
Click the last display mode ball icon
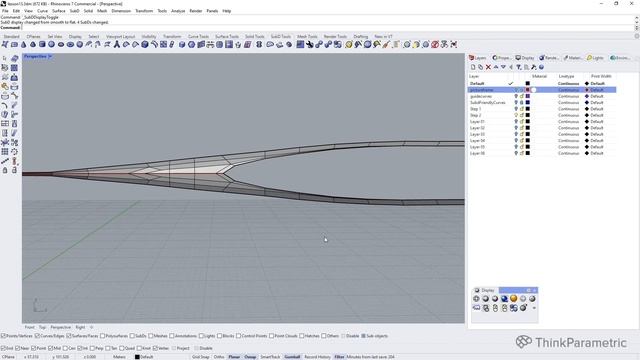tap(532, 299)
